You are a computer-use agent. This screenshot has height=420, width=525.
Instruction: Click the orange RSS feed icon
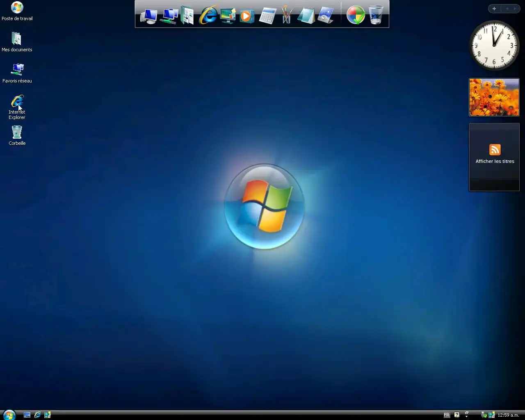click(x=495, y=150)
